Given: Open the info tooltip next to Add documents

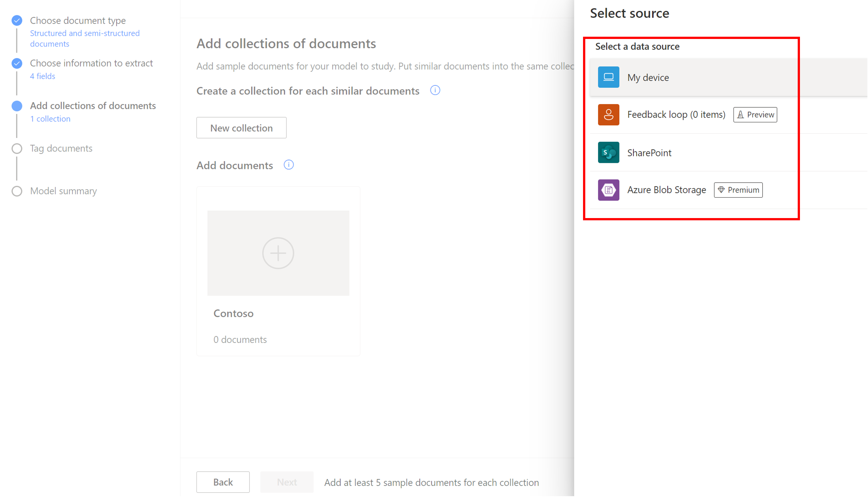Looking at the screenshot, I should click(288, 165).
